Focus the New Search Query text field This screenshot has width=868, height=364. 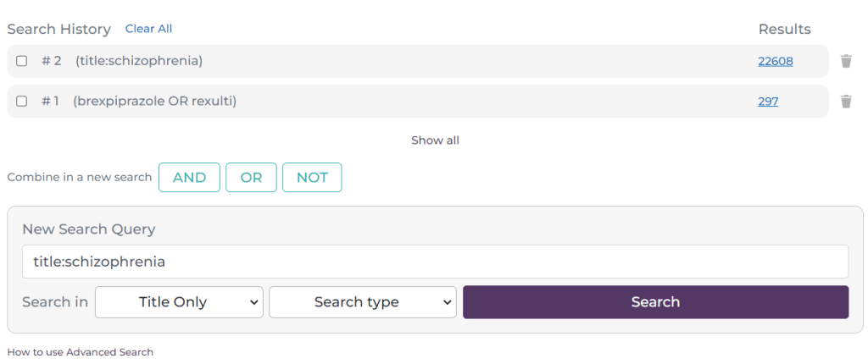(x=435, y=262)
